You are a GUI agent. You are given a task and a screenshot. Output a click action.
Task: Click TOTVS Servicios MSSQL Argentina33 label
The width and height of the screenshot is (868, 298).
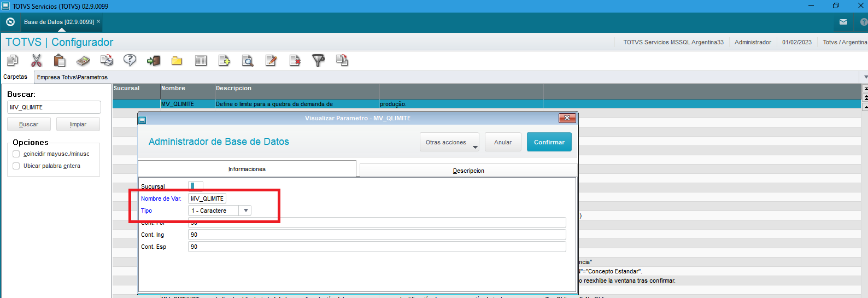[673, 42]
